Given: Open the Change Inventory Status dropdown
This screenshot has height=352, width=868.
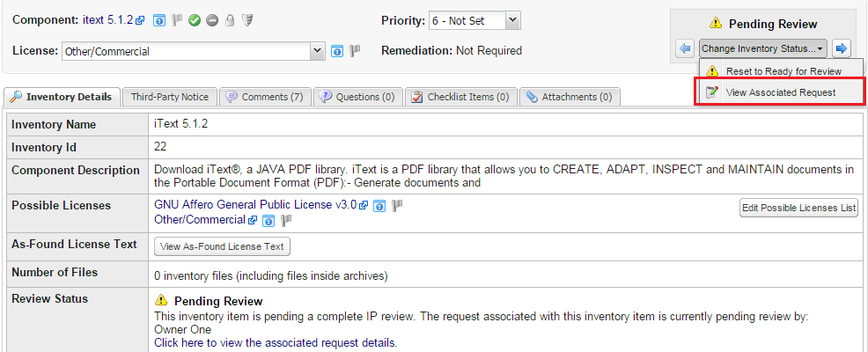Looking at the screenshot, I should [x=763, y=48].
